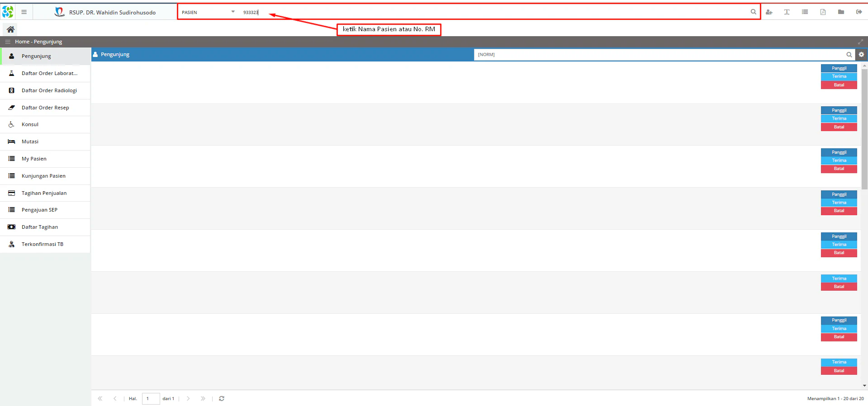
Task: Click the [NORM] filter input field
Action: point(659,55)
